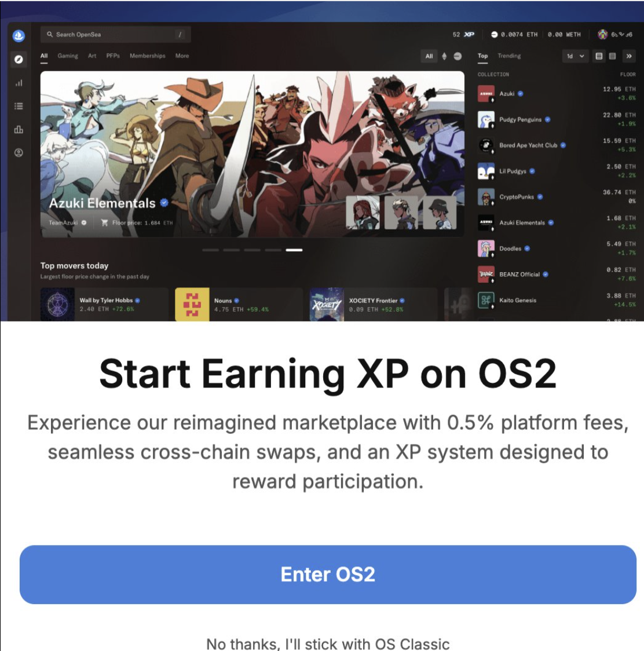Click the Enter OS2 button

click(328, 574)
